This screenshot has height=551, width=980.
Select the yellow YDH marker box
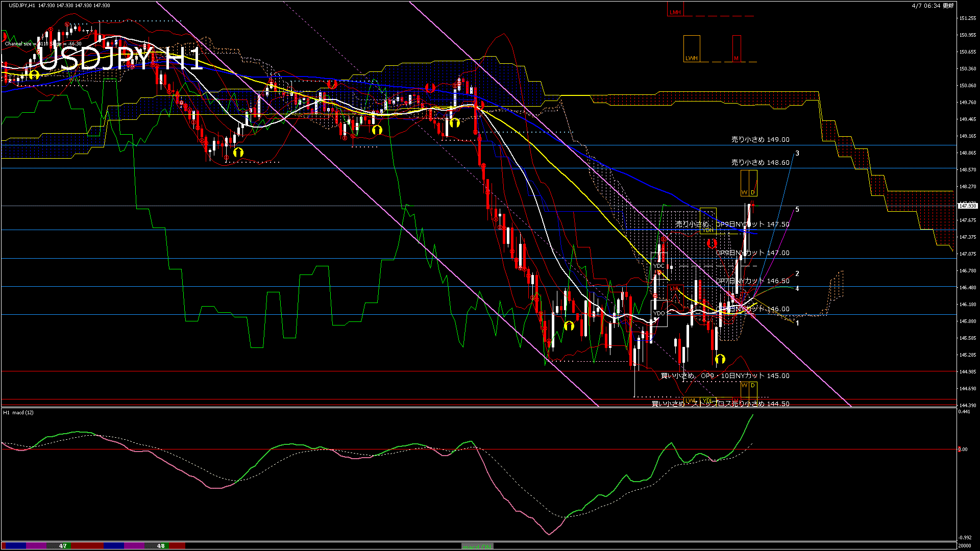point(707,230)
